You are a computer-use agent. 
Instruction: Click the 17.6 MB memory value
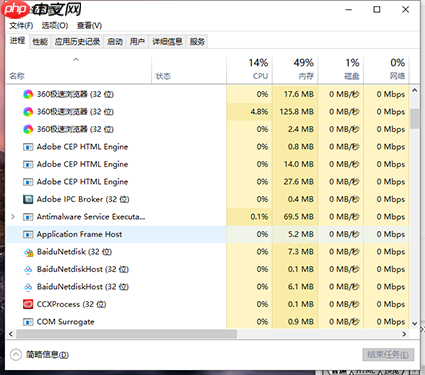(x=299, y=94)
